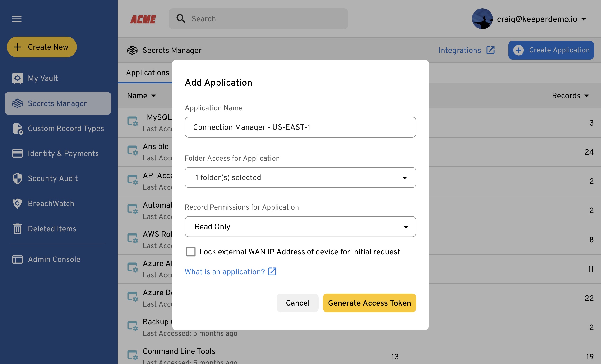The width and height of the screenshot is (601, 364).
Task: Open My Vault from sidebar
Action: pos(43,78)
